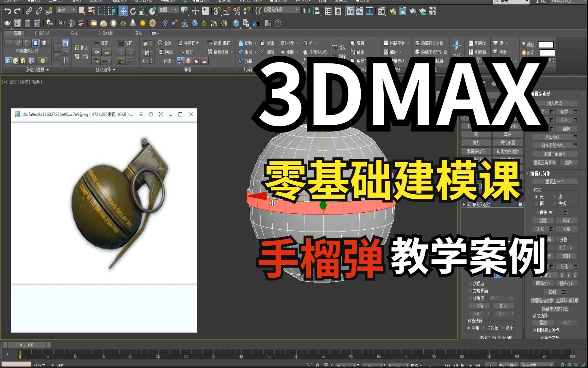Click the hair and fur HF icon
This screenshot has width=588, height=368.
coord(214,23)
